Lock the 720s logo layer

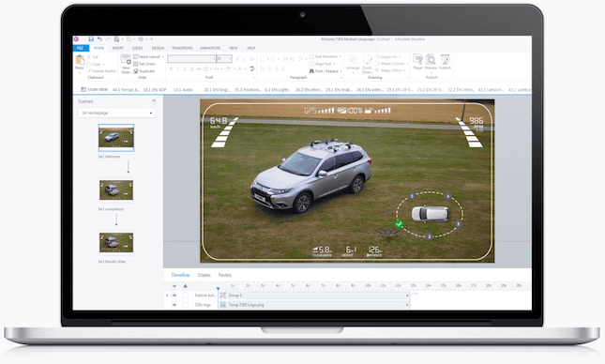[x=185, y=305]
